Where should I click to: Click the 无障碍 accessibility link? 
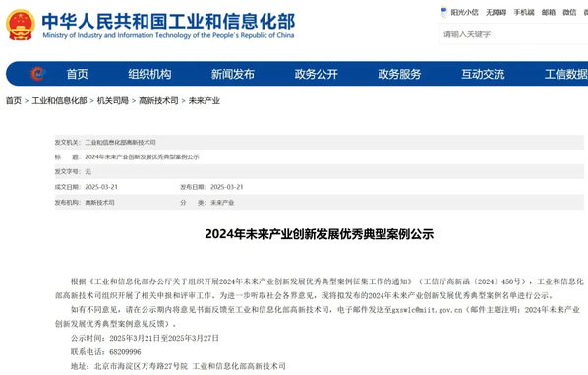(x=496, y=13)
